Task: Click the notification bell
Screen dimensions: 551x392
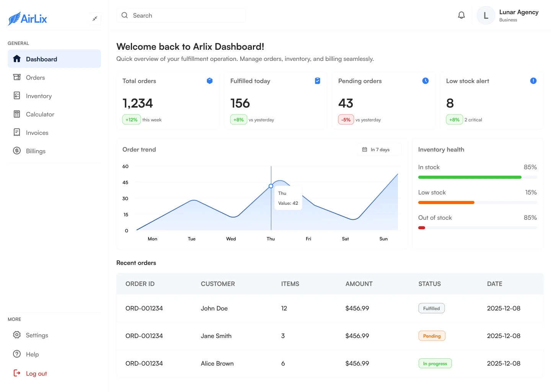Action: pyautogui.click(x=461, y=15)
